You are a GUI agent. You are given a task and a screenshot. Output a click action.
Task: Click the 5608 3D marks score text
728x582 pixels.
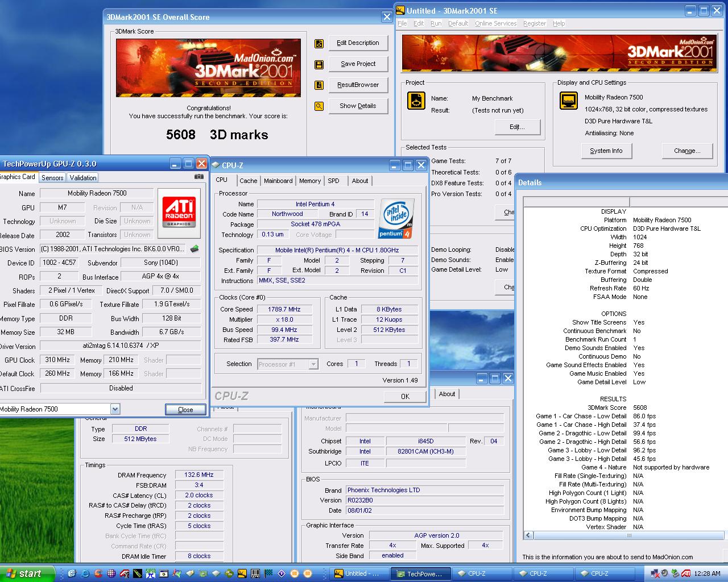pos(217,135)
